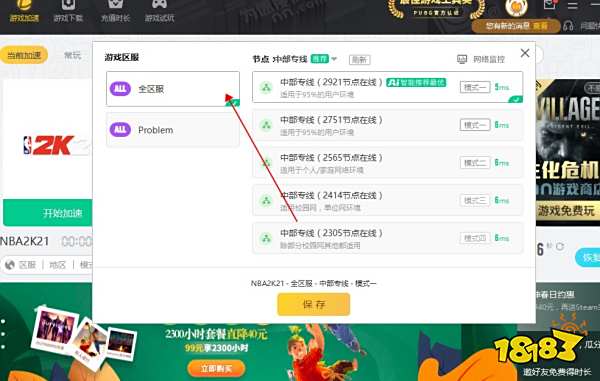Select the 中部专线 2751节点在线 node
This screenshot has width=600, height=381.
tap(387, 125)
